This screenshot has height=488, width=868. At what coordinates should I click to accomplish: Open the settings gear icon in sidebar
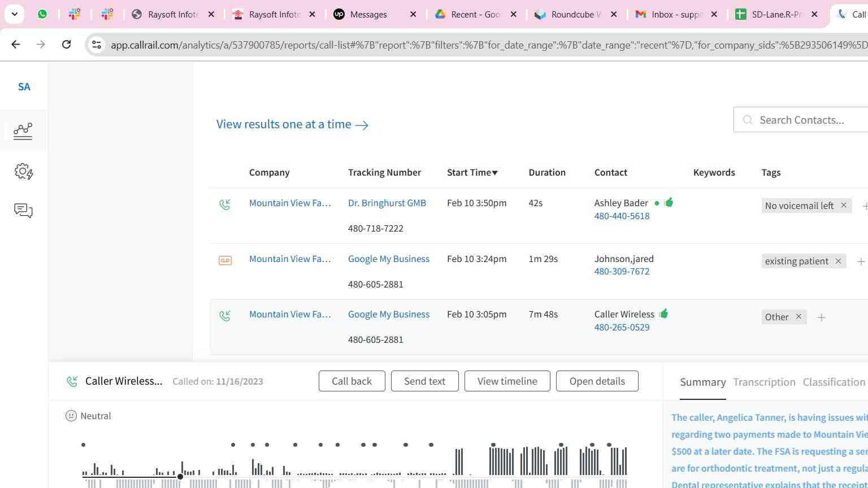pyautogui.click(x=23, y=172)
